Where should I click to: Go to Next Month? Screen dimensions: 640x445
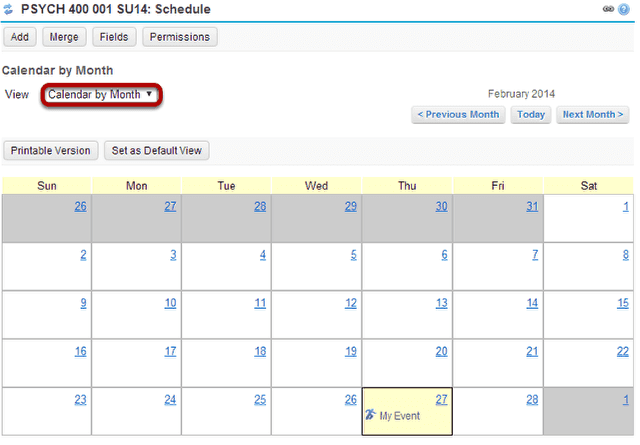click(x=593, y=115)
